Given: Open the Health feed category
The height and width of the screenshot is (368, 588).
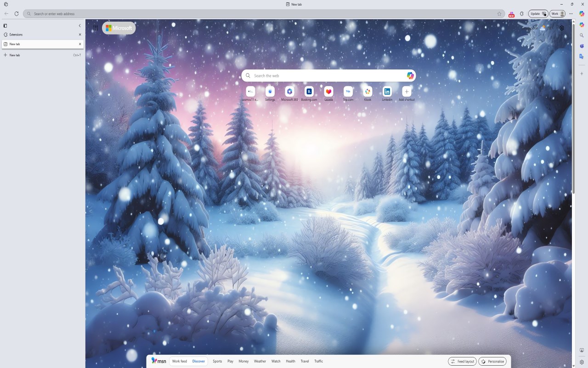Looking at the screenshot, I should 290,361.
